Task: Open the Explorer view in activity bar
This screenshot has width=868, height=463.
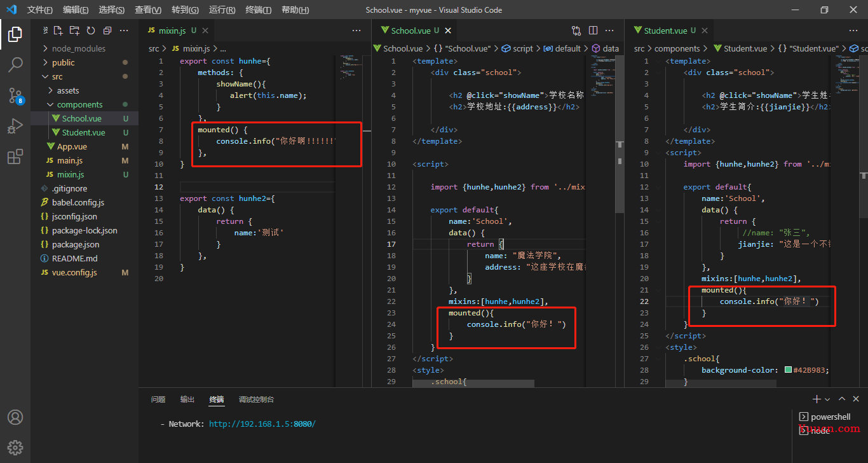Action: tap(15, 34)
